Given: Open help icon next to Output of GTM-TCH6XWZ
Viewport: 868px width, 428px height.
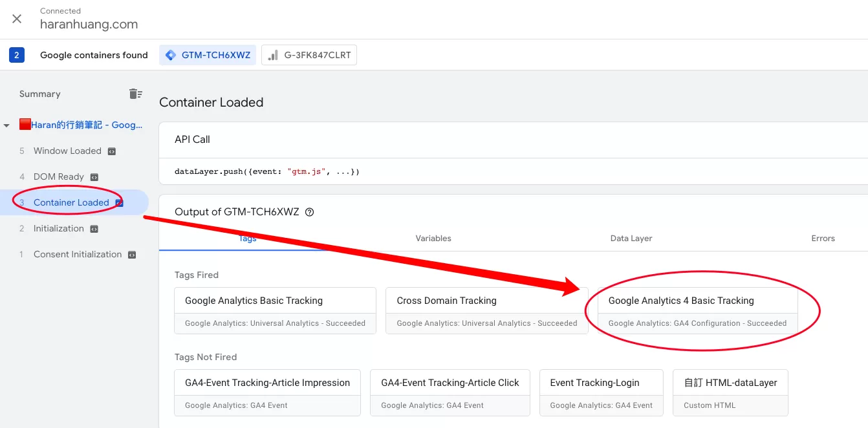Looking at the screenshot, I should click(x=309, y=212).
